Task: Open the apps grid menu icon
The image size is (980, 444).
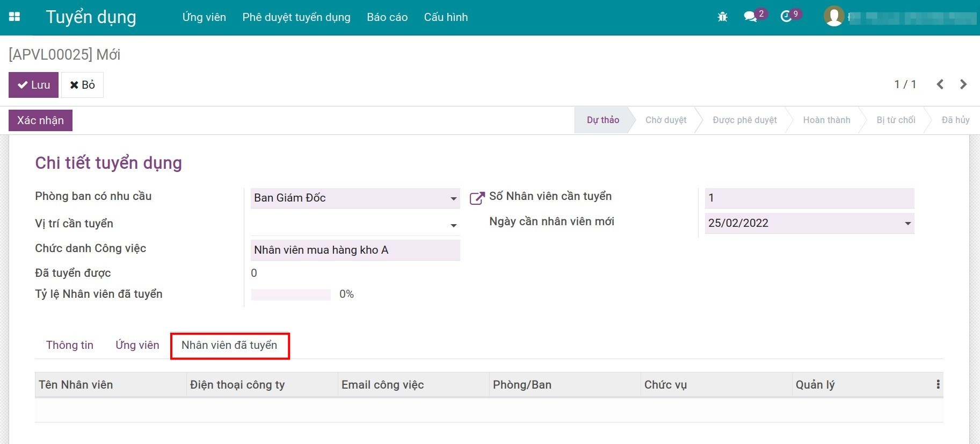Action: pyautogui.click(x=14, y=17)
